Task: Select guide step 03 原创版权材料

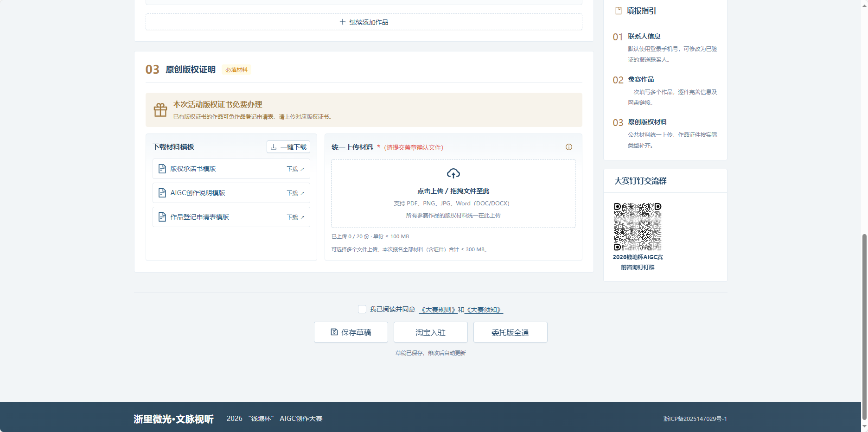Action: (x=665, y=133)
